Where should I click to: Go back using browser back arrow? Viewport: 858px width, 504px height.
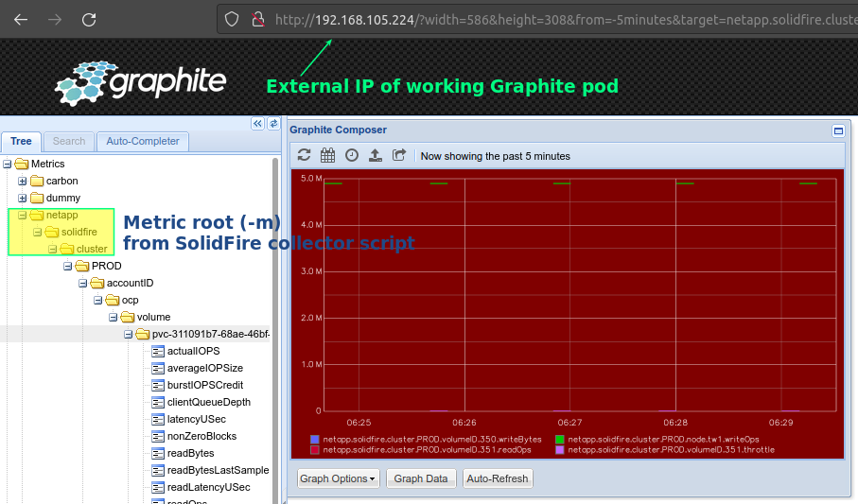point(21,20)
